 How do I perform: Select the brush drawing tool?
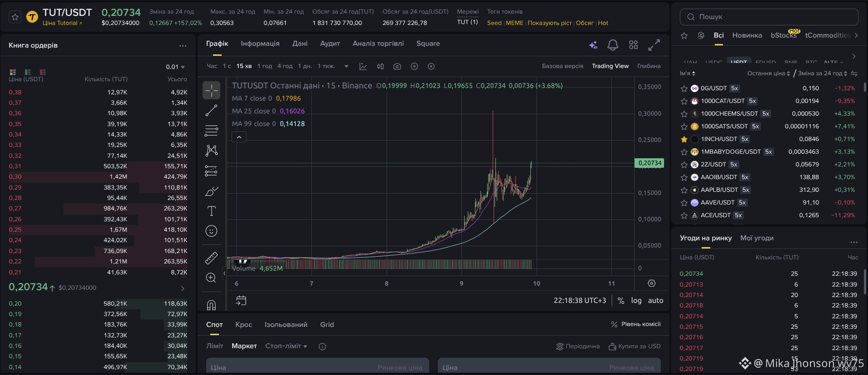(x=211, y=191)
